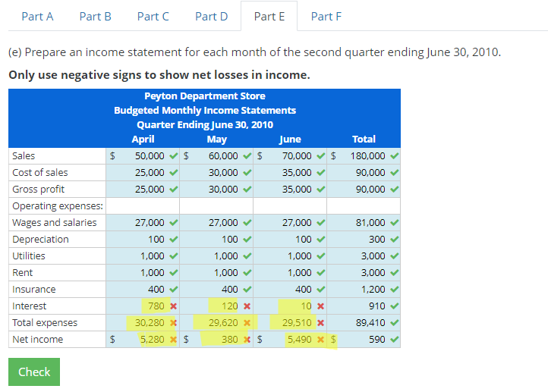Select the May Utilities field
The height and width of the screenshot is (392, 548).
tap(216, 256)
